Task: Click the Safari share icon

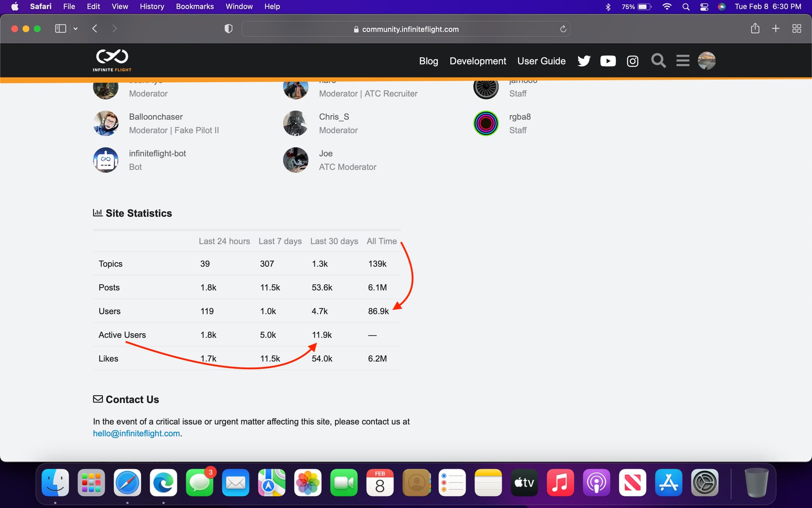Action: click(x=755, y=29)
